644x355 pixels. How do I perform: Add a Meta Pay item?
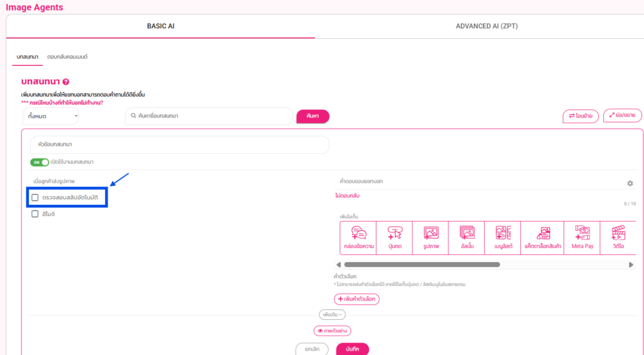point(582,238)
